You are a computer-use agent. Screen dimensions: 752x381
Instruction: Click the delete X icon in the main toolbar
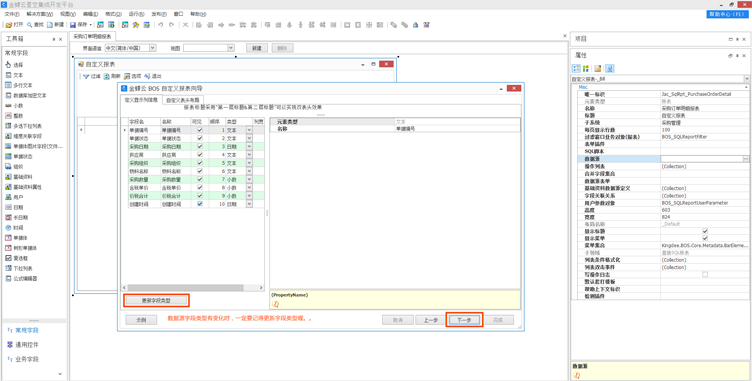pyautogui.click(x=185, y=24)
